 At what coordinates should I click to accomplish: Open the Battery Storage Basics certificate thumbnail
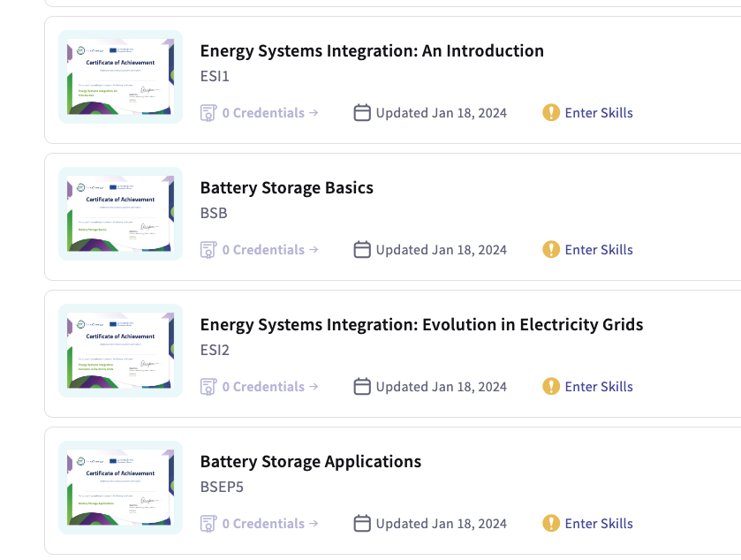(120, 214)
